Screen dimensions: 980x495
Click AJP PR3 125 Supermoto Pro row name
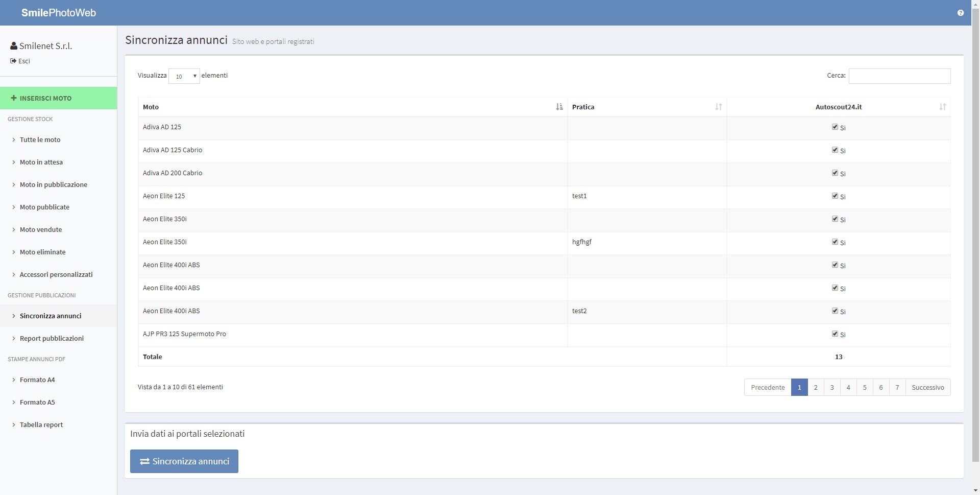click(x=184, y=334)
